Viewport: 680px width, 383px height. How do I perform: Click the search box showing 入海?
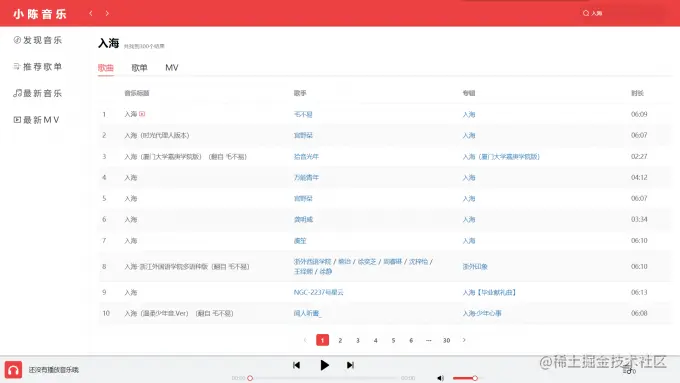tap(622, 13)
